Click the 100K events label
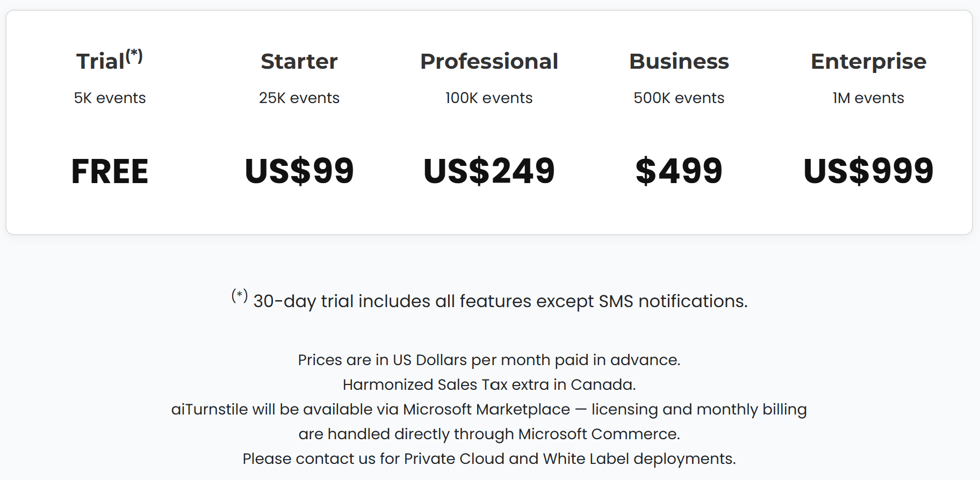This screenshot has width=980, height=480. [x=489, y=98]
